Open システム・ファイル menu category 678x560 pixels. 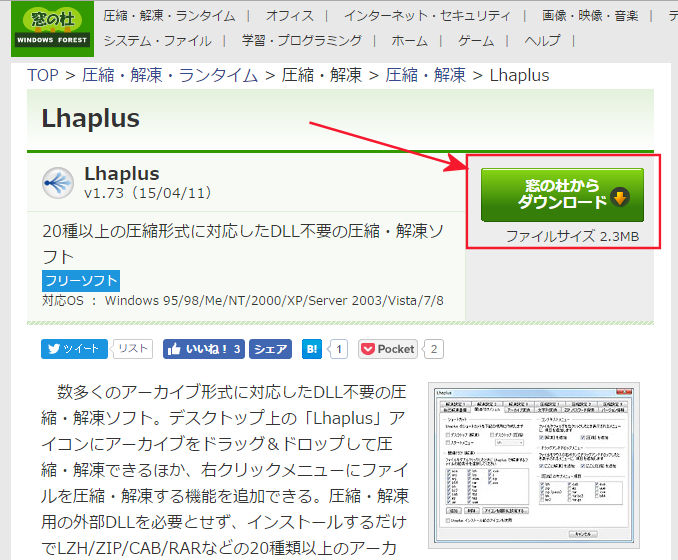157,41
